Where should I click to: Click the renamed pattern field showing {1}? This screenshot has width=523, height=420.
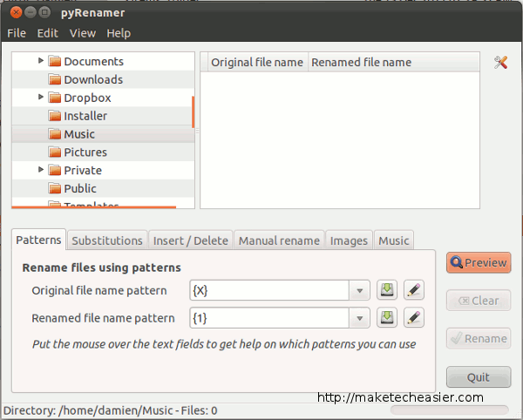point(269,318)
